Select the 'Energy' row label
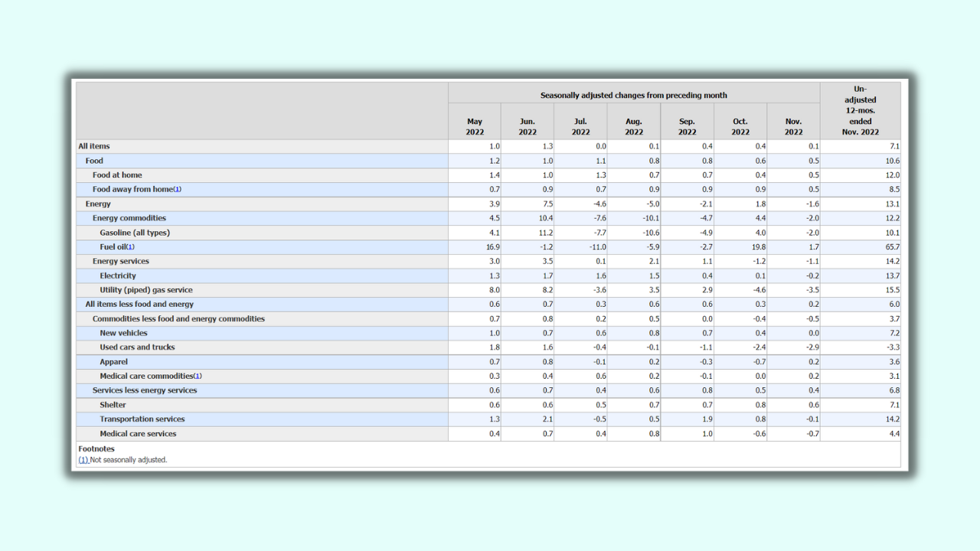This screenshot has height=551, width=980. (x=98, y=204)
